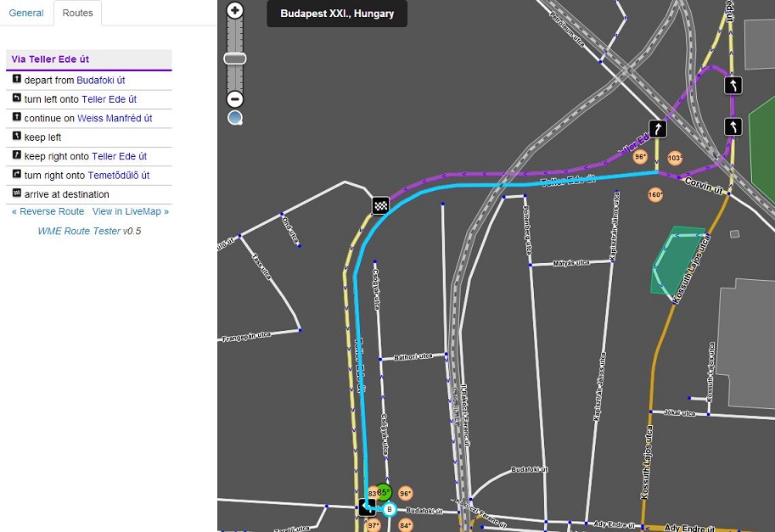Zoom out using the minus icon
Screen dimensions: 775x532
234,99
